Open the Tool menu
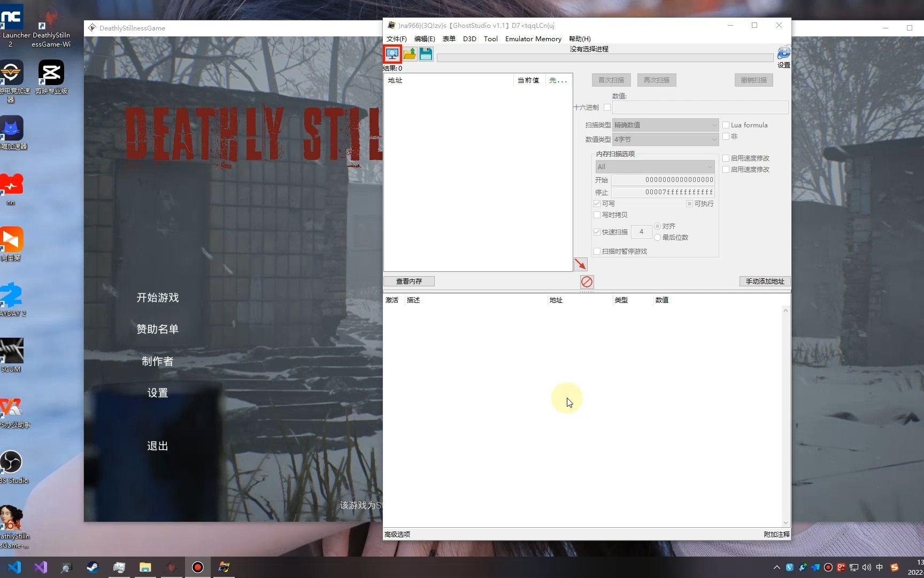 pyautogui.click(x=490, y=39)
